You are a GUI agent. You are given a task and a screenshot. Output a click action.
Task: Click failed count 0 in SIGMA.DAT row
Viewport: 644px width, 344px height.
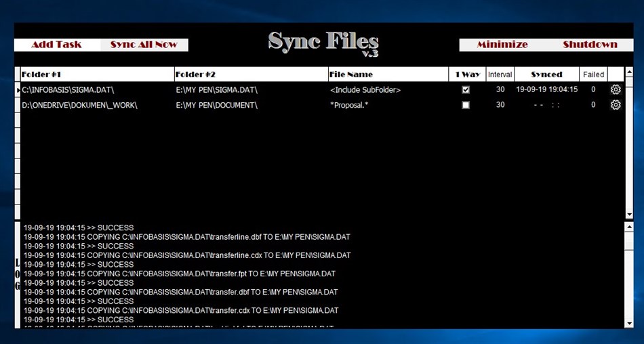(x=593, y=89)
